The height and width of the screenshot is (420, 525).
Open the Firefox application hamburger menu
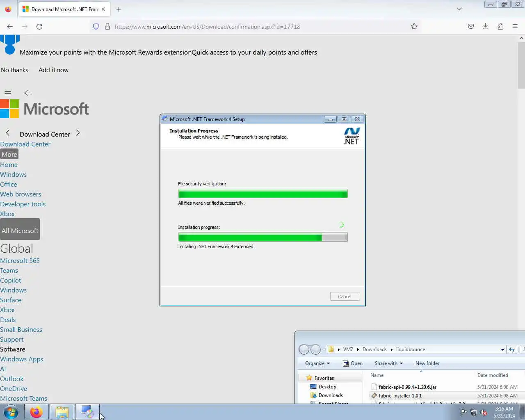pos(515,26)
